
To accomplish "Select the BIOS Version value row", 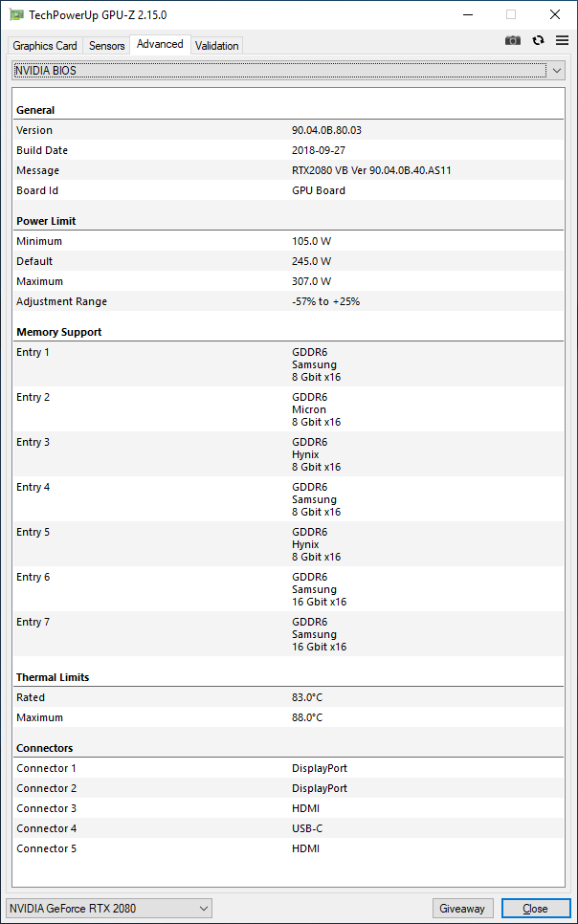I will (x=288, y=130).
